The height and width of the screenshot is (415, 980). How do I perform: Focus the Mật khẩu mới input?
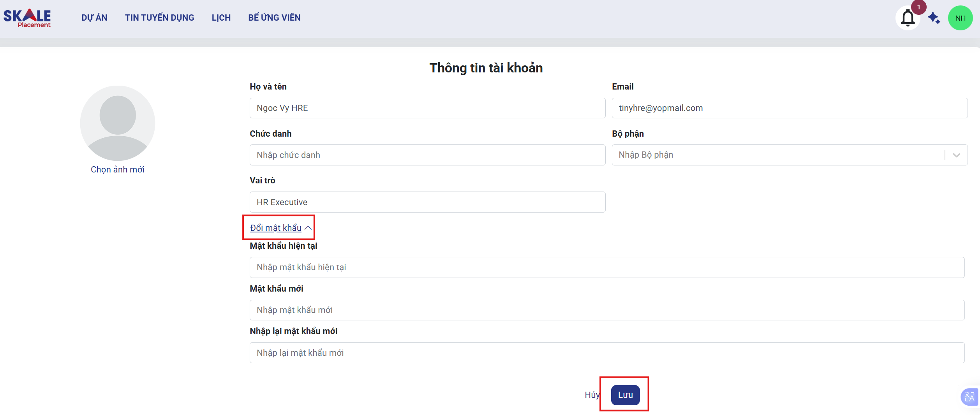607,310
